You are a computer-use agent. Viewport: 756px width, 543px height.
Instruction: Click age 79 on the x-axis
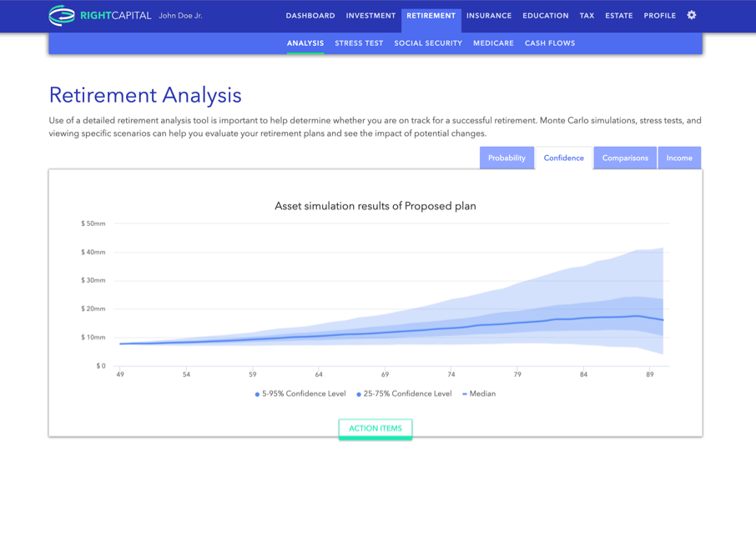point(517,375)
